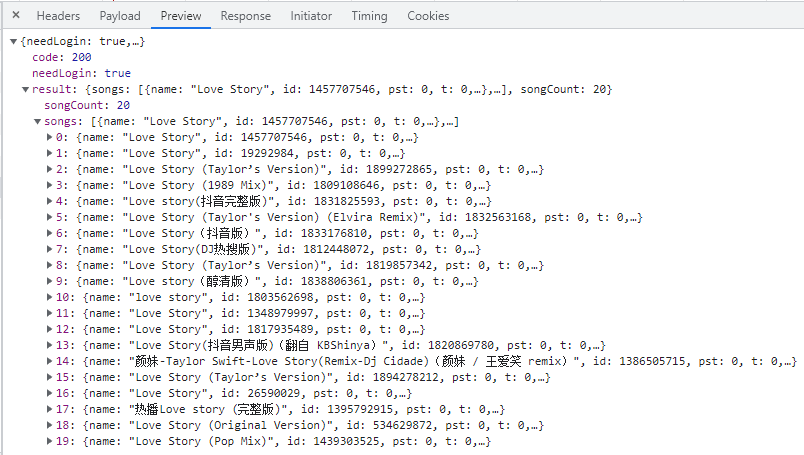This screenshot has height=455, width=804.
Task: Open the Cookies tab
Action: point(428,16)
